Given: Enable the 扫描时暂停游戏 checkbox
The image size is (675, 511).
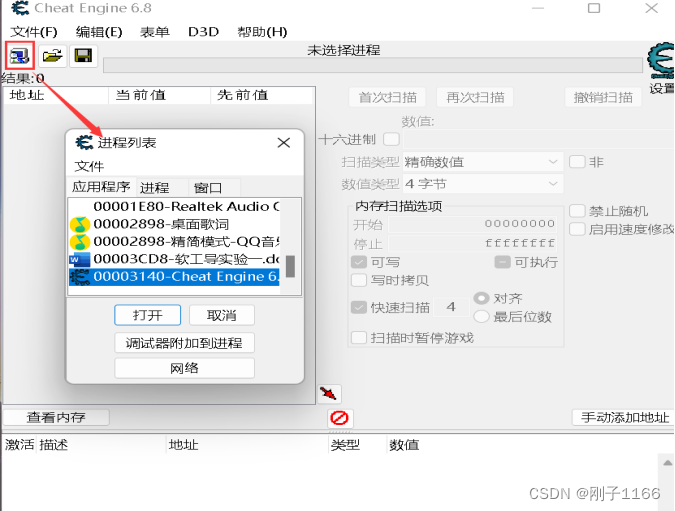Looking at the screenshot, I should [359, 338].
